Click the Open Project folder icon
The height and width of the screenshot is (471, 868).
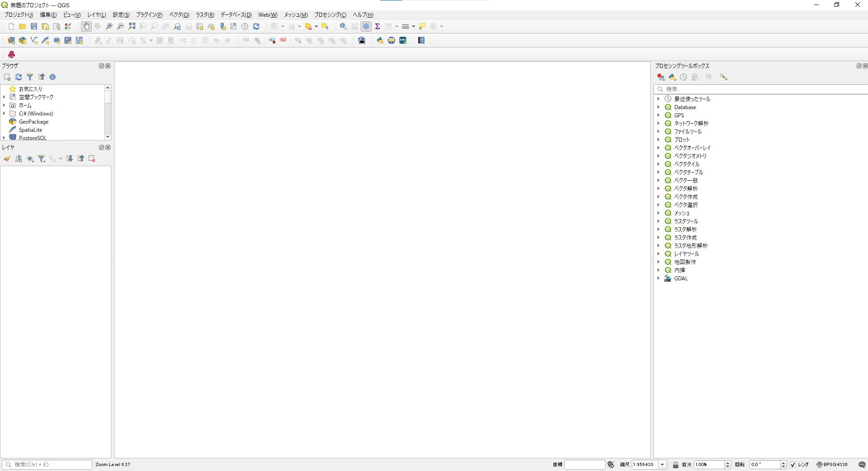[22, 27]
